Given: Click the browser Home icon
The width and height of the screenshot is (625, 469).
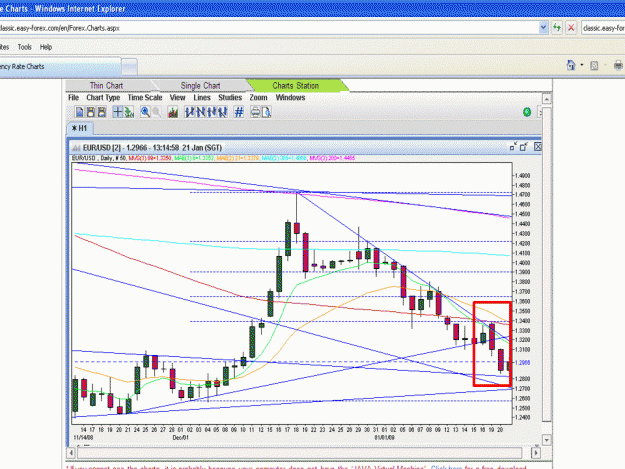Looking at the screenshot, I should [x=571, y=65].
